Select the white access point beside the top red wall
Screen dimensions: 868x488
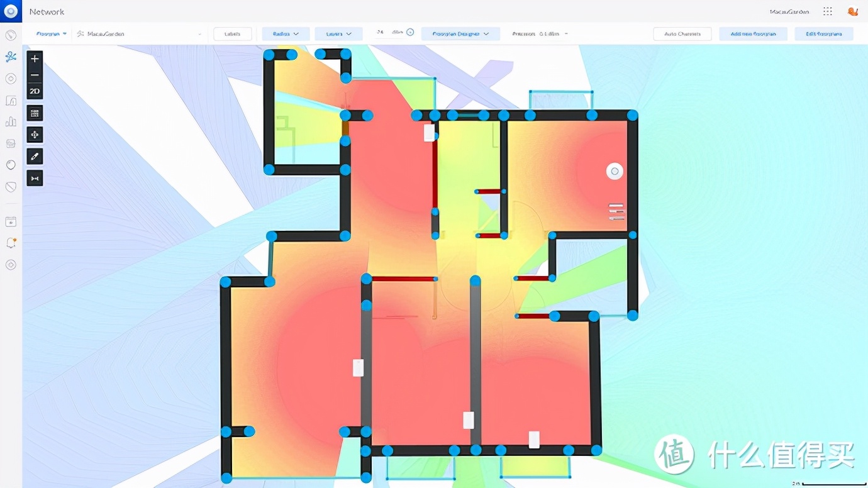pyautogui.click(x=429, y=133)
